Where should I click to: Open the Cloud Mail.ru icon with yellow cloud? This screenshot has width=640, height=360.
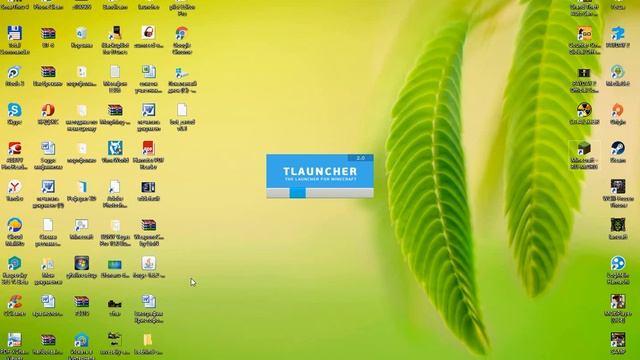coord(14,225)
